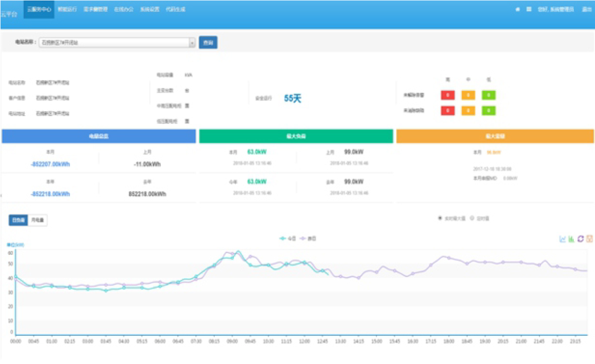
Task: Select the second radio option above chart
Action: tap(473, 218)
